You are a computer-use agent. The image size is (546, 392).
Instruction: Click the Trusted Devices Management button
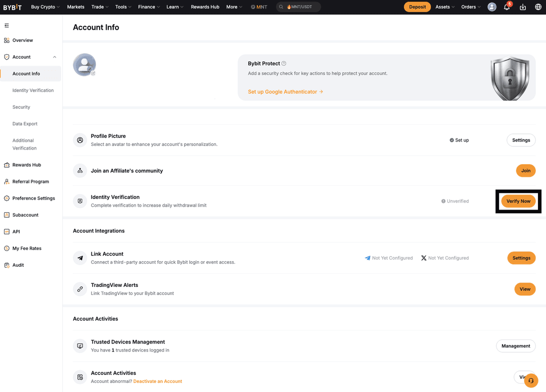tap(516, 346)
